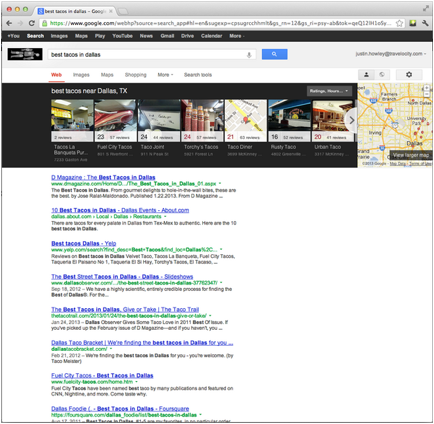The height and width of the screenshot is (424, 434).
Task: Open D Magazine Best Tacos in Dallas link
Action: click(x=103, y=177)
